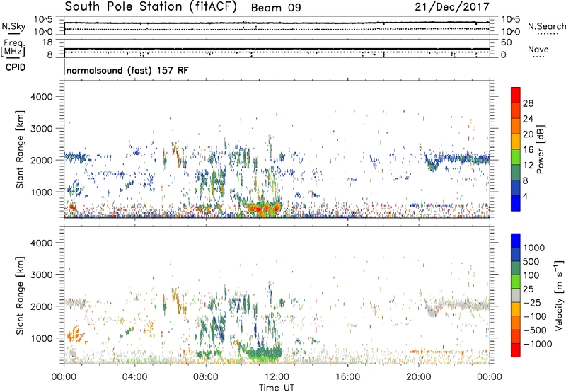The width and height of the screenshot is (566, 392).
Task: Click the "4" label on Power color bar
Action: click(525, 197)
